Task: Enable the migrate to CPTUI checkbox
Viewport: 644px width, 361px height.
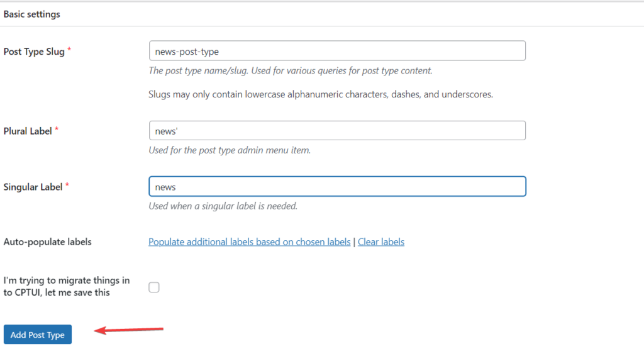Action: click(154, 287)
